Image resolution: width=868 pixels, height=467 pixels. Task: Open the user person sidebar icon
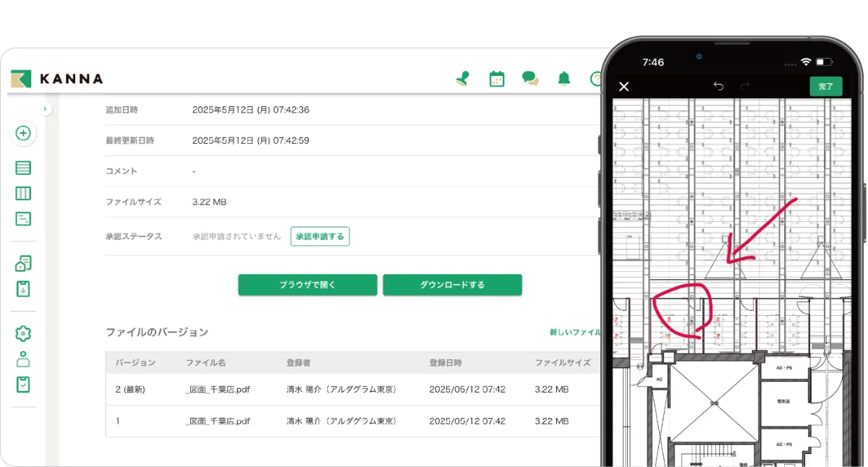[x=23, y=359]
